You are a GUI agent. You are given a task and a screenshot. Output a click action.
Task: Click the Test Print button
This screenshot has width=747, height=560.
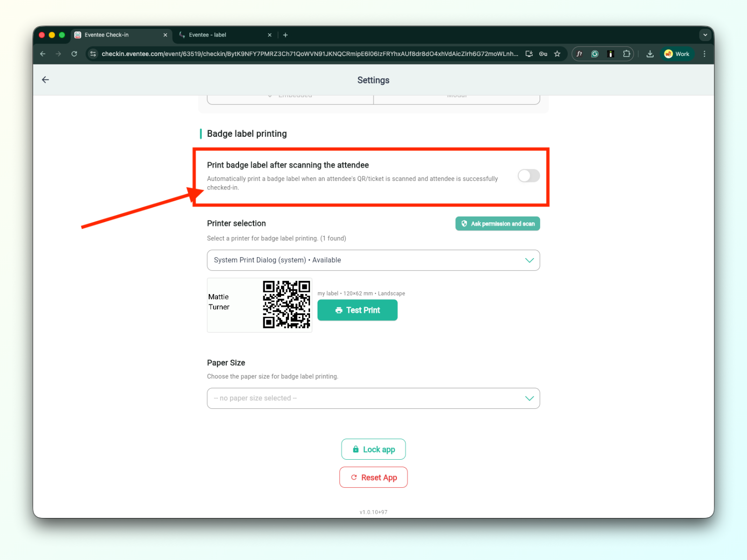pyautogui.click(x=358, y=310)
